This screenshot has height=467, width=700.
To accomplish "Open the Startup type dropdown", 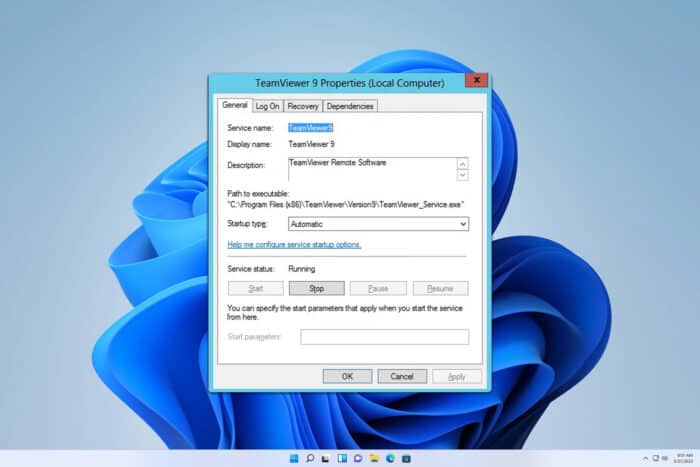I will point(378,224).
